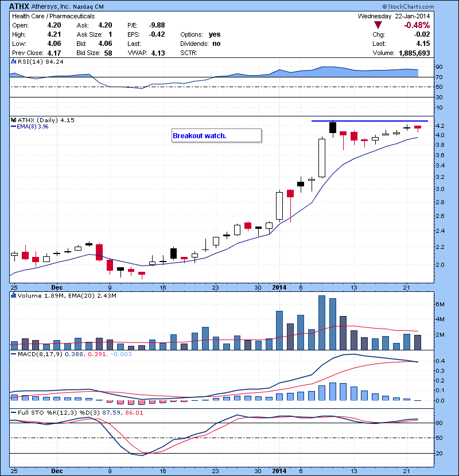Click the ATHX ticker symbol in the title

(19, 6)
